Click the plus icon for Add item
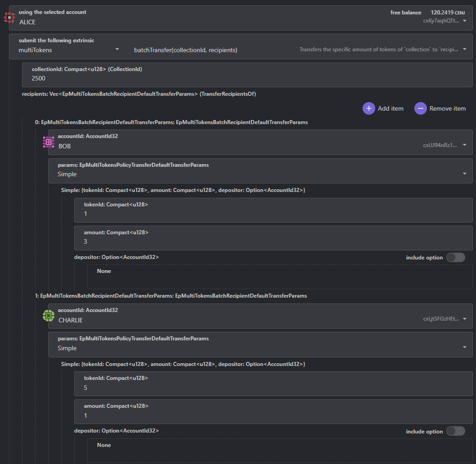Viewport: 476px width, 464px height. (369, 108)
